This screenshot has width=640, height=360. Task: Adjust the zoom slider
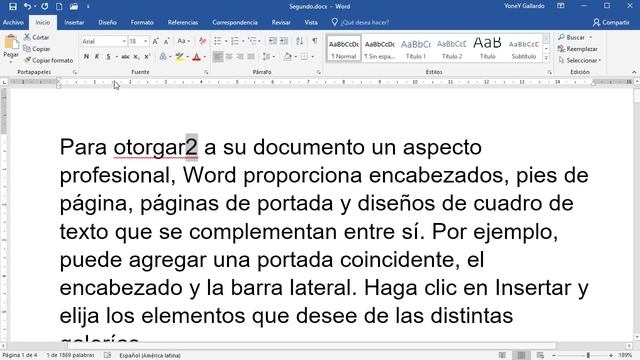[588, 355]
